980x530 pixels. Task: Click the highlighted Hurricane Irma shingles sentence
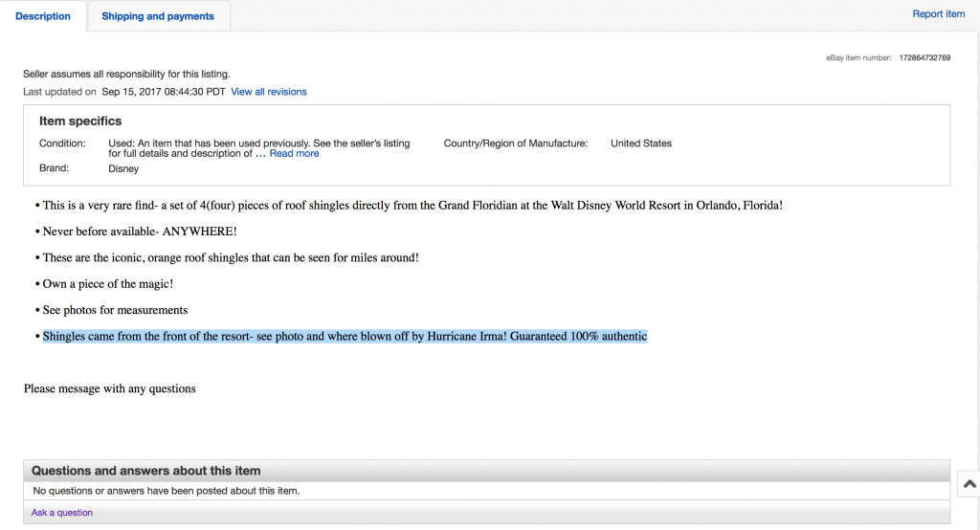[x=345, y=337]
